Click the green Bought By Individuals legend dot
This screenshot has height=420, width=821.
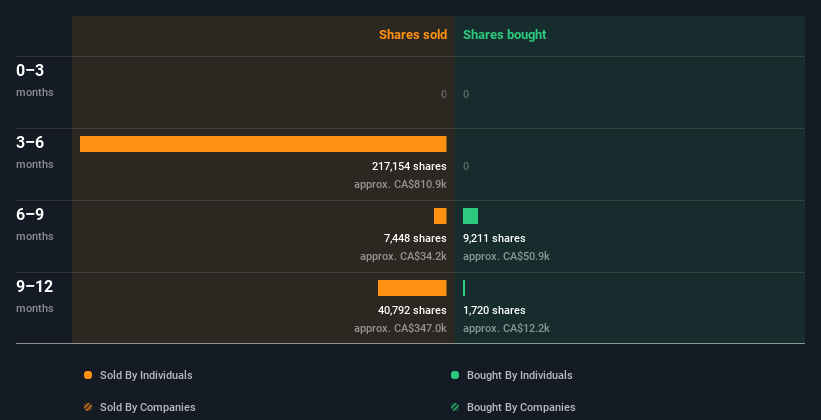[455, 375]
